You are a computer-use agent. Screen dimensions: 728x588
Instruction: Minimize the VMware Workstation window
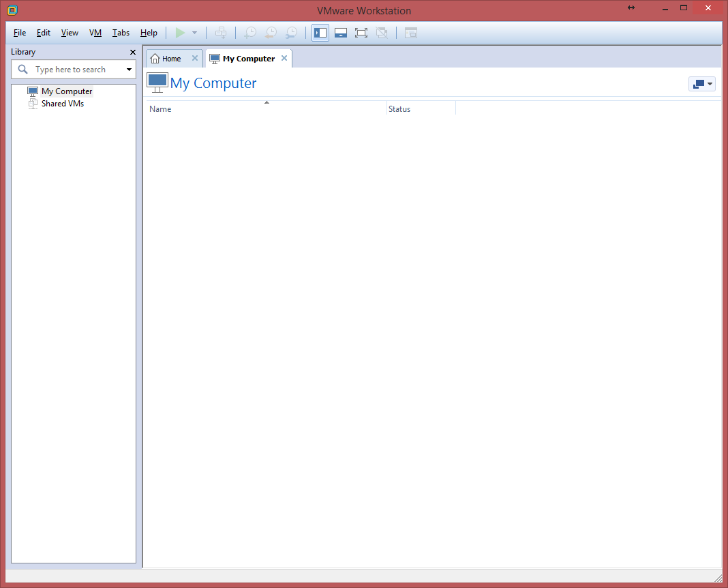(665, 8)
